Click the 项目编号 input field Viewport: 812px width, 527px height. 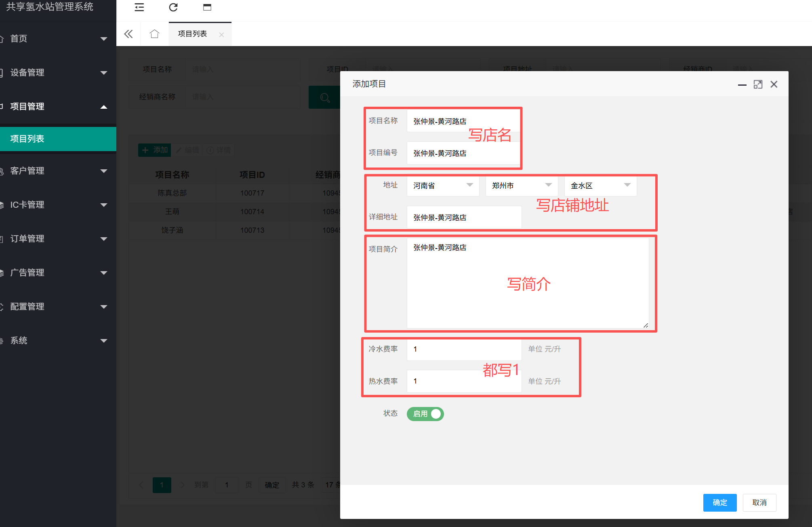[463, 153]
